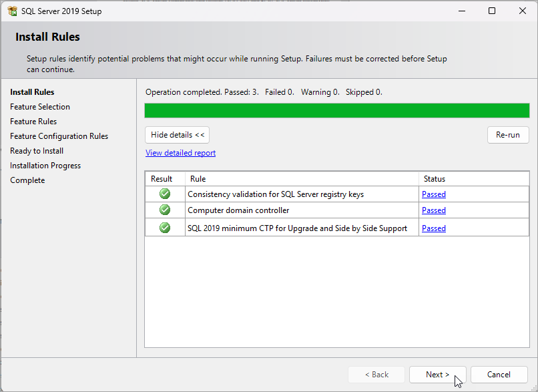Click green check icon for registry keys rule
The width and height of the screenshot is (538, 392).
(165, 194)
